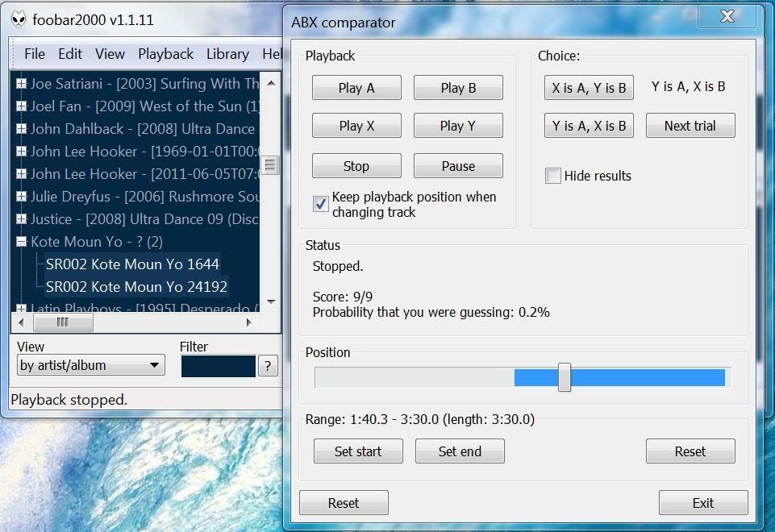This screenshot has width=775, height=532.
Task: Advance to the Next trial
Action: 690,126
